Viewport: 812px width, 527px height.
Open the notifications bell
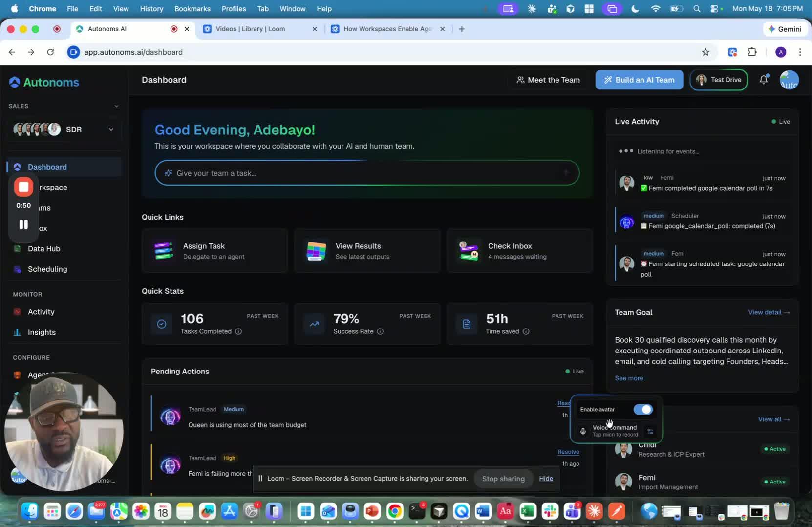(764, 80)
